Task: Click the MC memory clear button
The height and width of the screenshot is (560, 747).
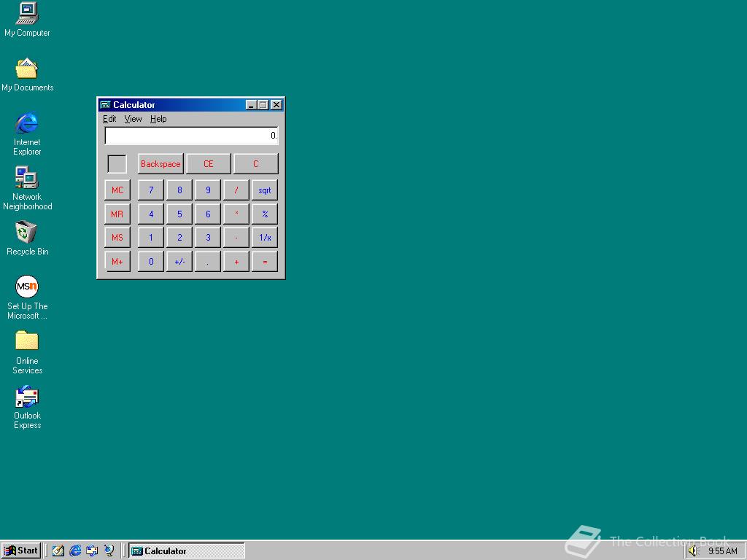Action: tap(117, 190)
